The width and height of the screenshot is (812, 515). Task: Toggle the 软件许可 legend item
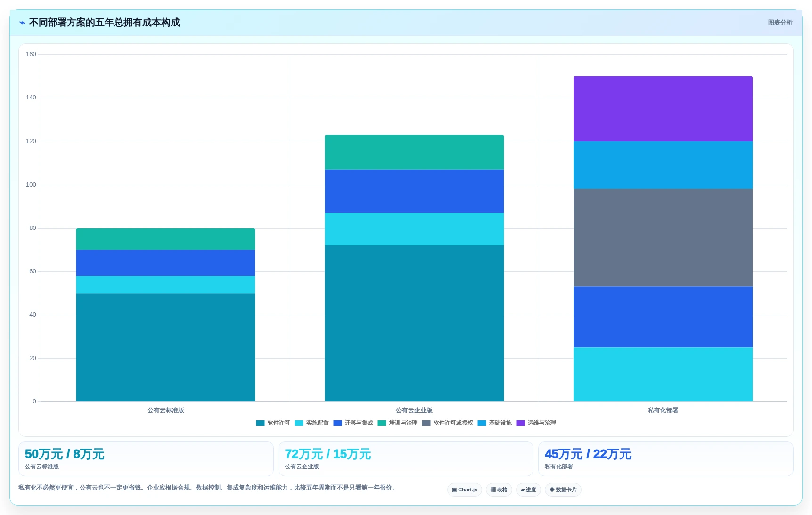(273, 423)
